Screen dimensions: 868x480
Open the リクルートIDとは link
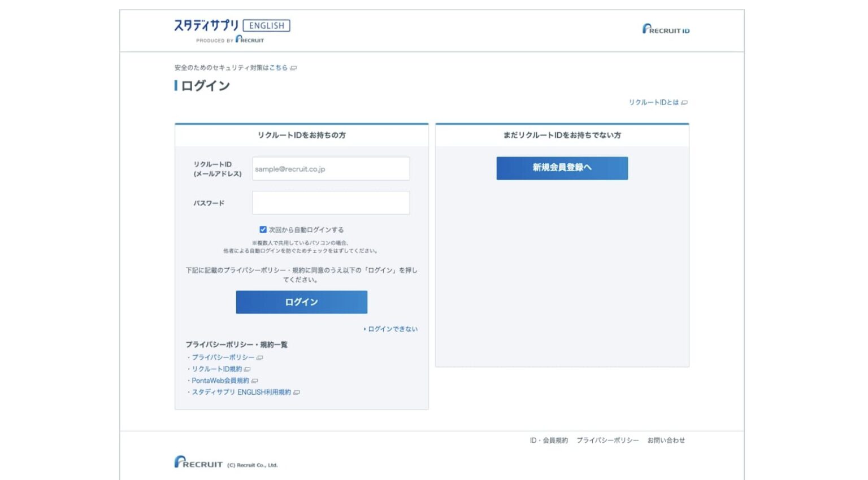click(653, 103)
